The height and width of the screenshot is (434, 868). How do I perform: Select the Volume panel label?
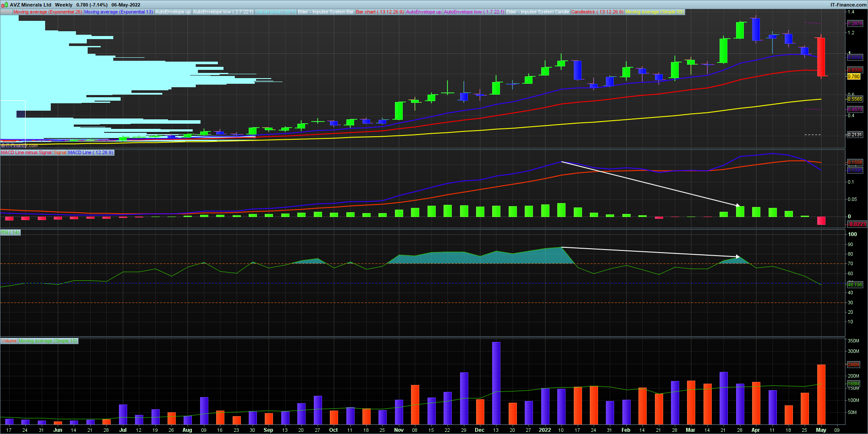(x=9, y=341)
